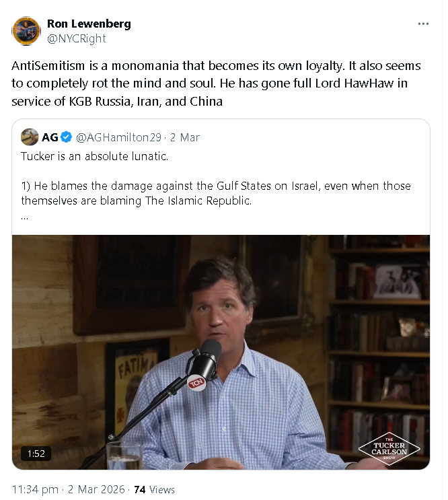Click the 2 Mar quoted tweet date
This screenshot has height=500, width=448.
[x=185, y=137]
